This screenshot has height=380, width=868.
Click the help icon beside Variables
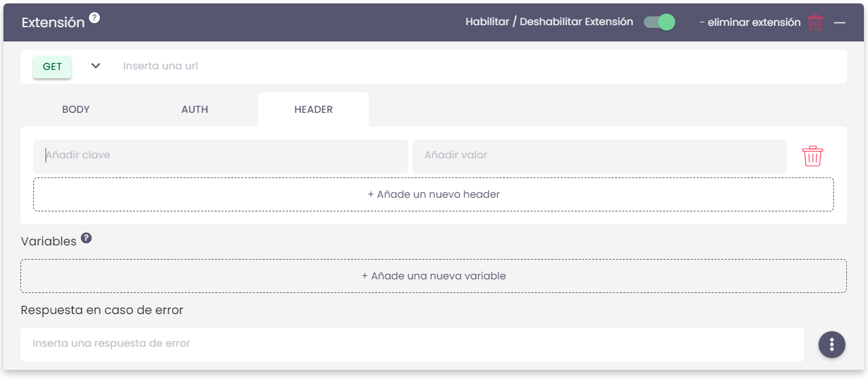[x=86, y=239]
